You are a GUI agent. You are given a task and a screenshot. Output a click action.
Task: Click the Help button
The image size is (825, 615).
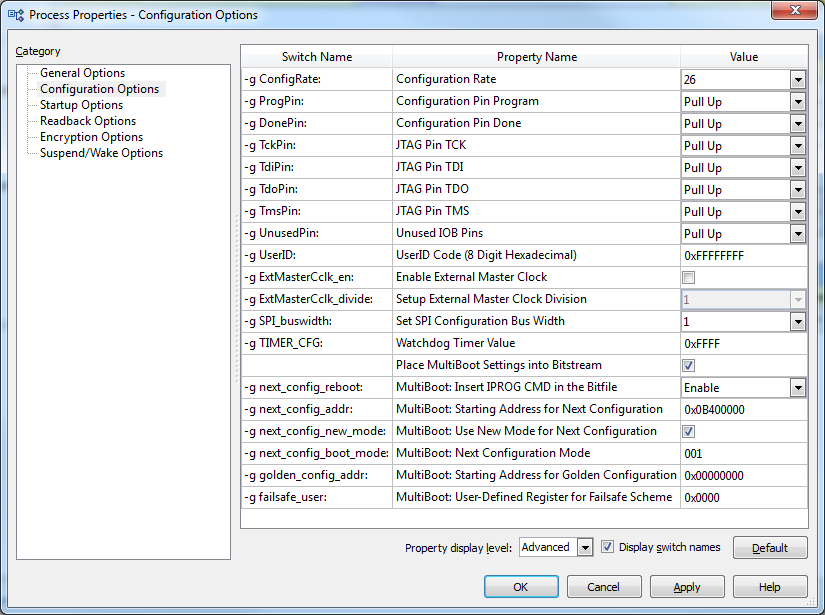click(770, 587)
